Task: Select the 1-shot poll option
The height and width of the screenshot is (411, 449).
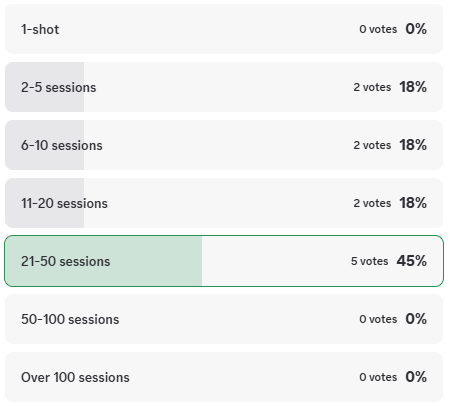Action: 224,29
